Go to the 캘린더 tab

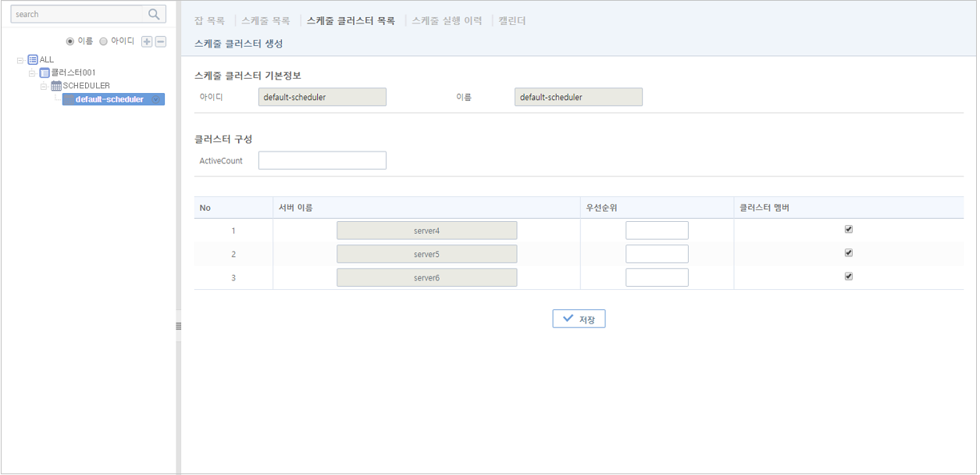pos(512,21)
